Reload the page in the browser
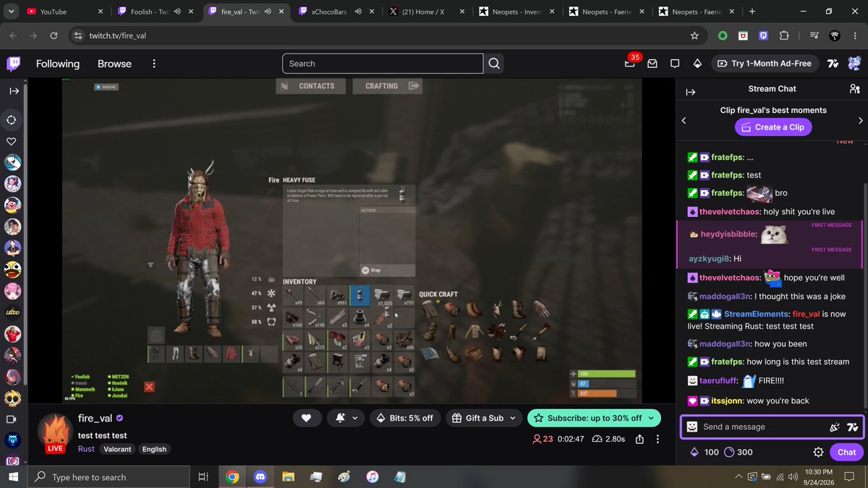Image resolution: width=868 pixels, height=488 pixels. pyautogui.click(x=54, y=35)
